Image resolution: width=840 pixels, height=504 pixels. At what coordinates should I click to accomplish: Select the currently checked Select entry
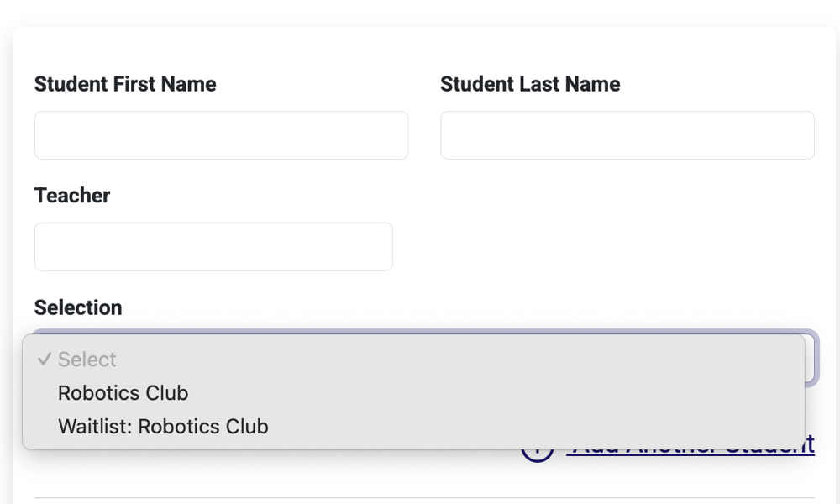coord(87,360)
